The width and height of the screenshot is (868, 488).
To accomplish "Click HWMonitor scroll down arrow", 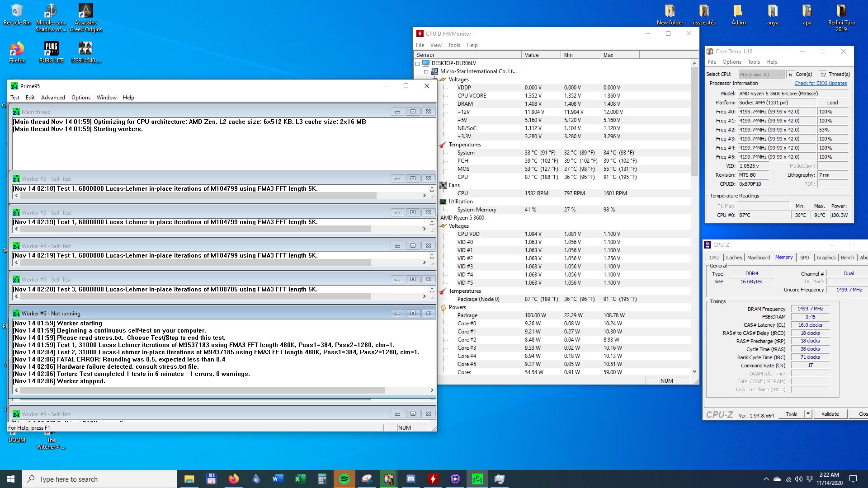I will pyautogui.click(x=694, y=371).
